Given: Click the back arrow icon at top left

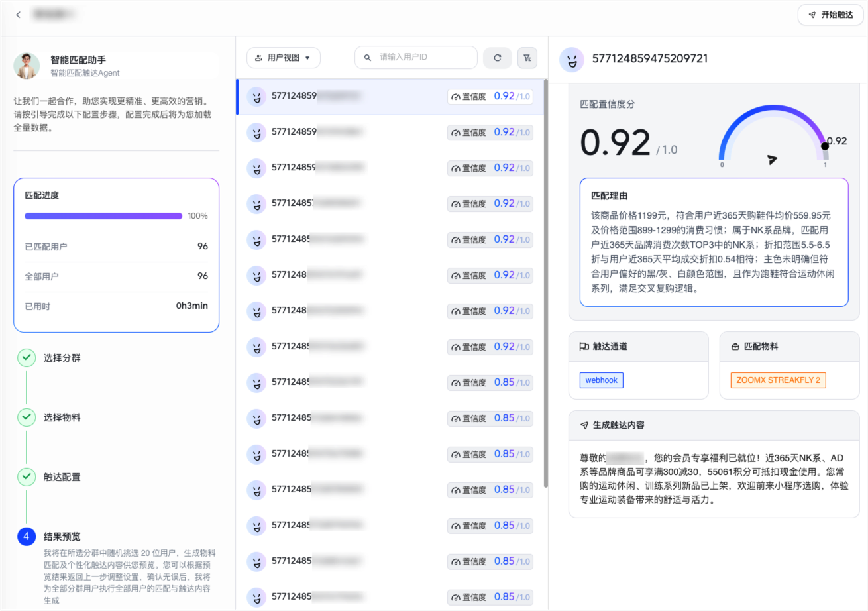Looking at the screenshot, I should [x=18, y=15].
